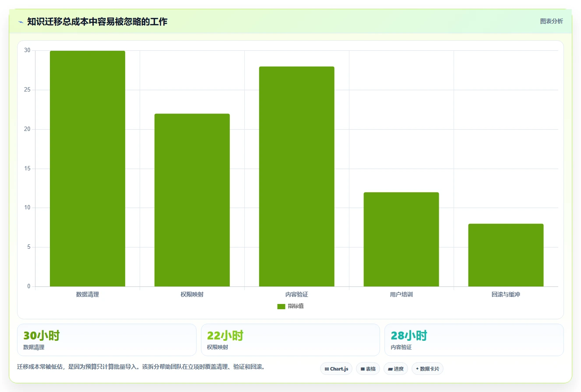Click the 内容验证 axis label
The width and height of the screenshot is (581, 392).
(296, 295)
